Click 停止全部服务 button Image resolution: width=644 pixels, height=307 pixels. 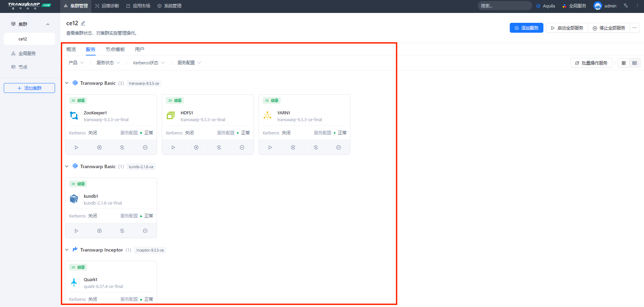pos(609,28)
